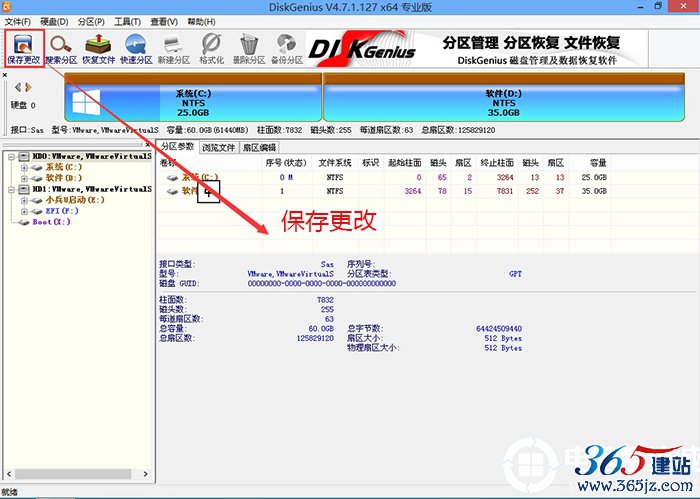Image resolution: width=700 pixels, height=499 pixels.
Task: Select EFI(F:) in the disk tree
Action: coord(62,211)
